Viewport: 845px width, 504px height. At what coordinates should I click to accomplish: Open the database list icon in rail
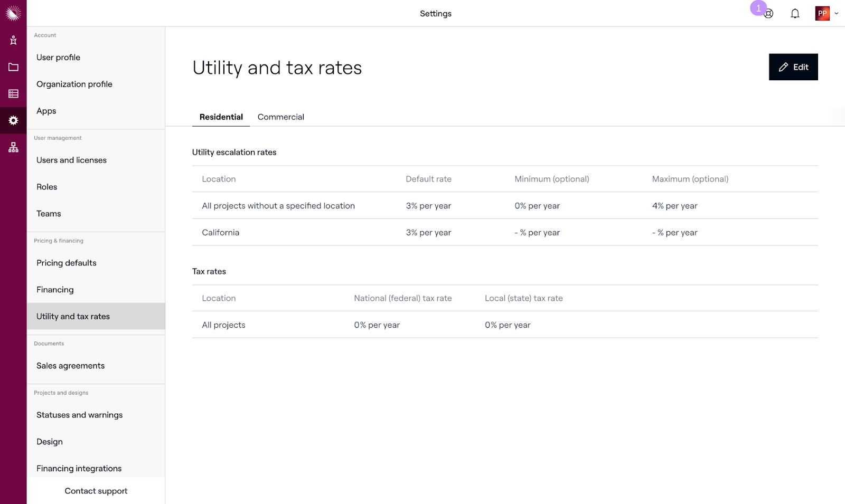click(x=13, y=94)
